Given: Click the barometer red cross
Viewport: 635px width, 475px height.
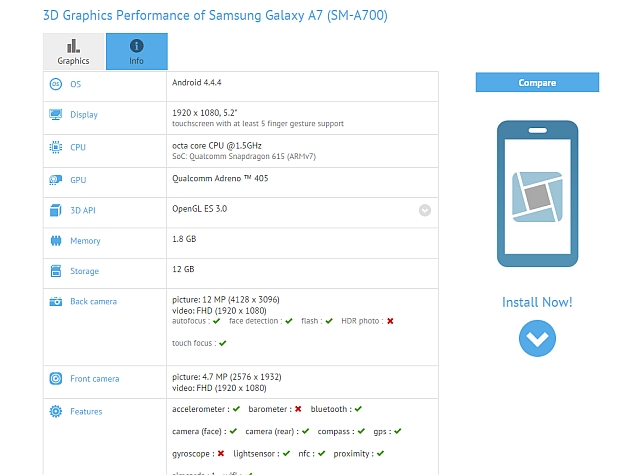Looking at the screenshot, I should click(x=298, y=409).
